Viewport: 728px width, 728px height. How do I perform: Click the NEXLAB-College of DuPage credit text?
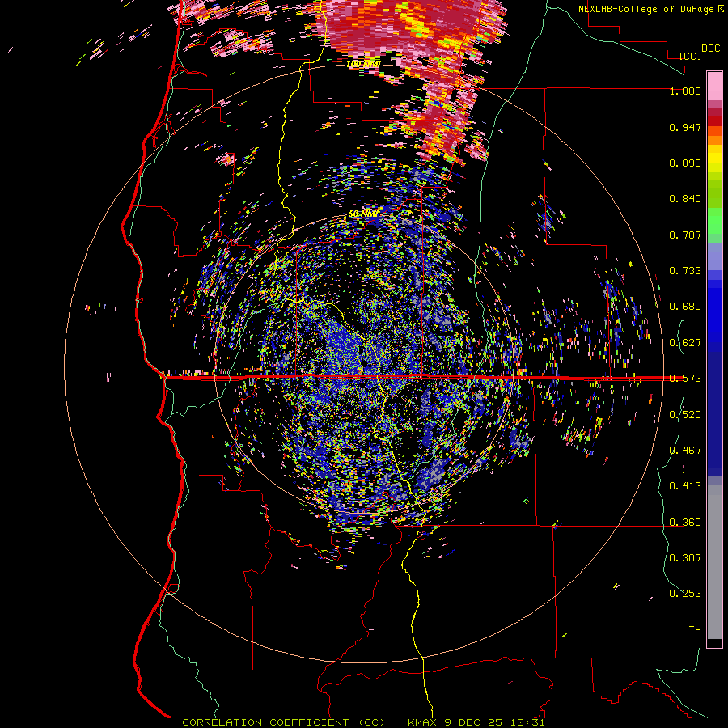pos(647,9)
